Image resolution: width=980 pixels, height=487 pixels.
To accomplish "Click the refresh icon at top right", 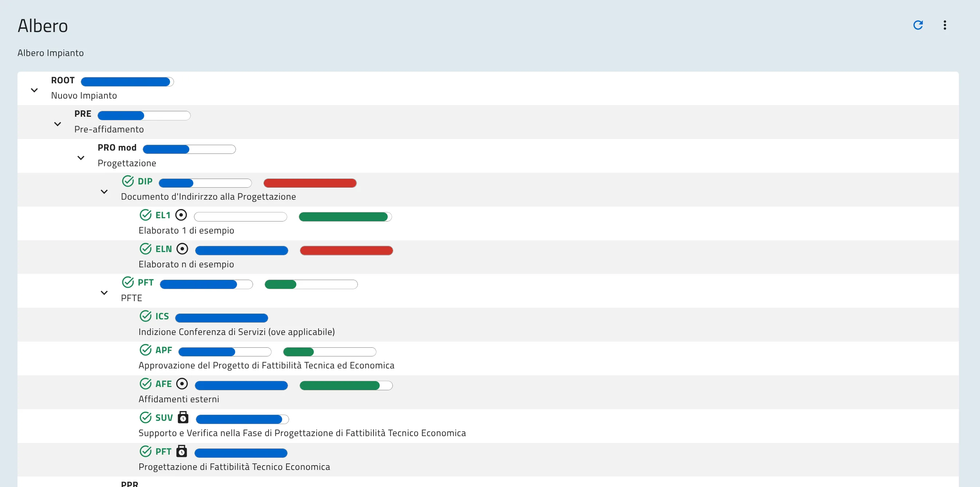I will click(918, 25).
